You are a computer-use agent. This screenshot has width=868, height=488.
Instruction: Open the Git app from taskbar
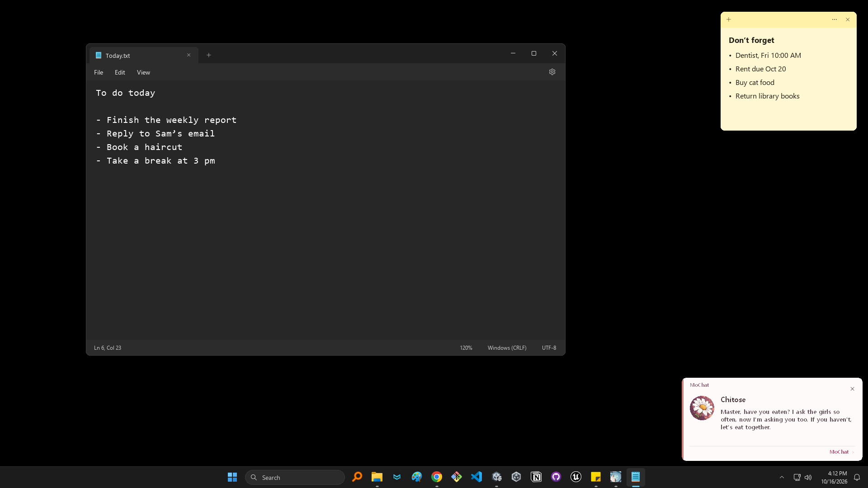[x=457, y=477]
